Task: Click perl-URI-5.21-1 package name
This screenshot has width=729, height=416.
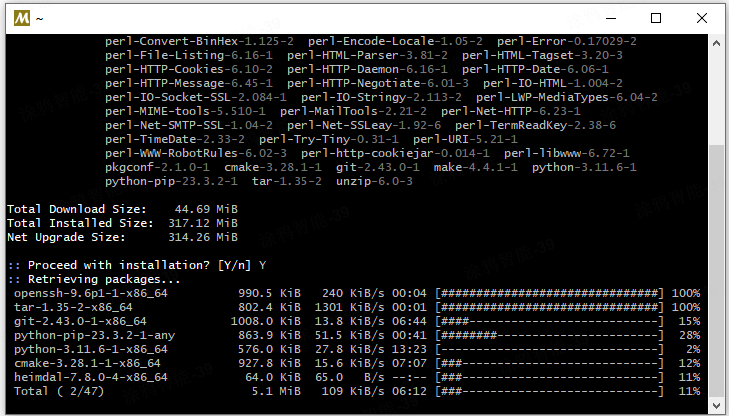Action: coord(465,139)
